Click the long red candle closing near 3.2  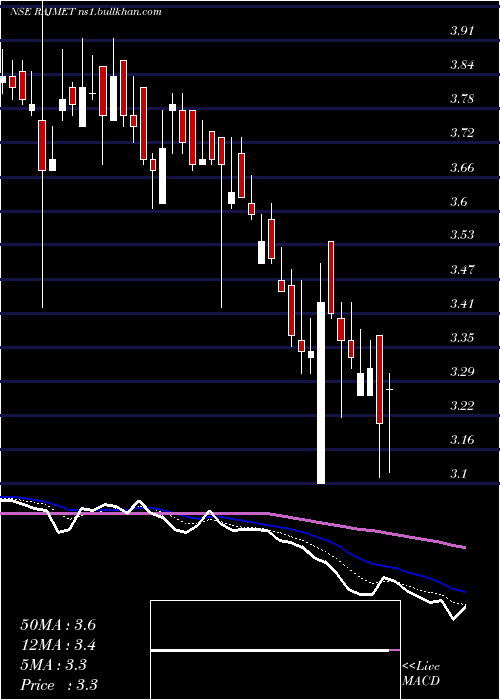point(379,379)
